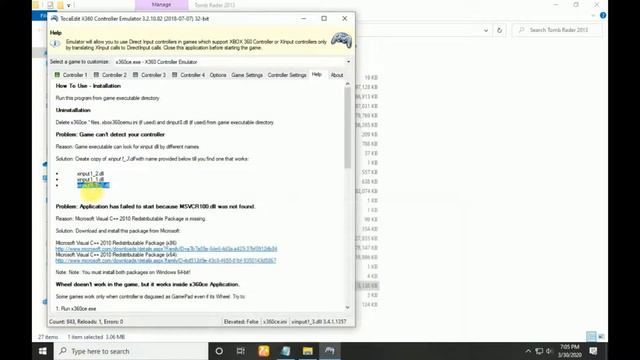Switch to the Controller 4 tab
The width and height of the screenshot is (640, 360).
click(x=188, y=75)
